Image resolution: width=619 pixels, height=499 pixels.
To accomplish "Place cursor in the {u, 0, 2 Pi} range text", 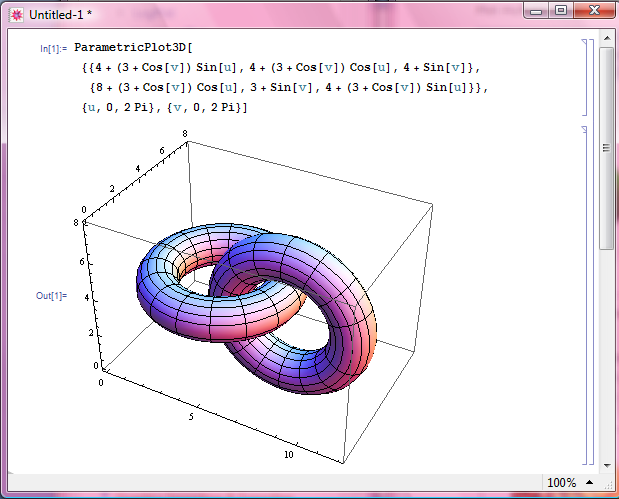I will [x=118, y=107].
